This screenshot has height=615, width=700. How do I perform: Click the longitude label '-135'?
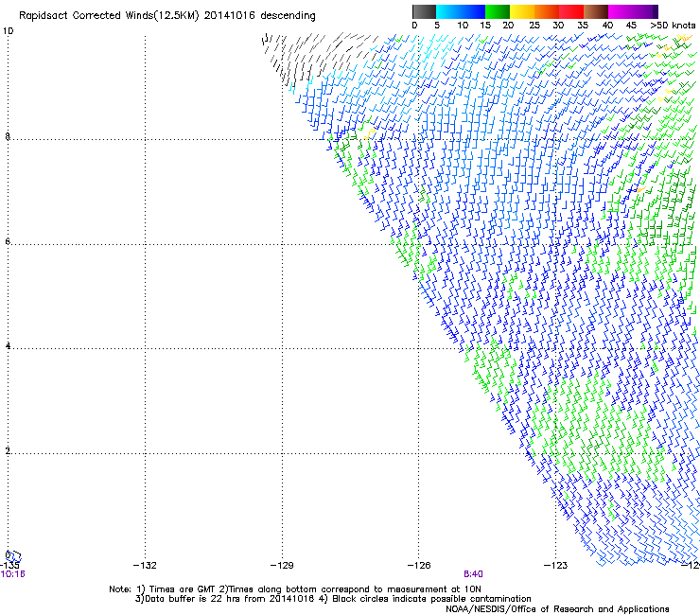(x=9, y=566)
